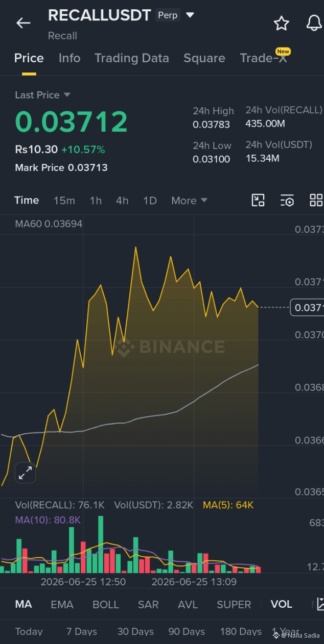
Task: Click the Rs10.30 converted price
Action: tap(36, 150)
